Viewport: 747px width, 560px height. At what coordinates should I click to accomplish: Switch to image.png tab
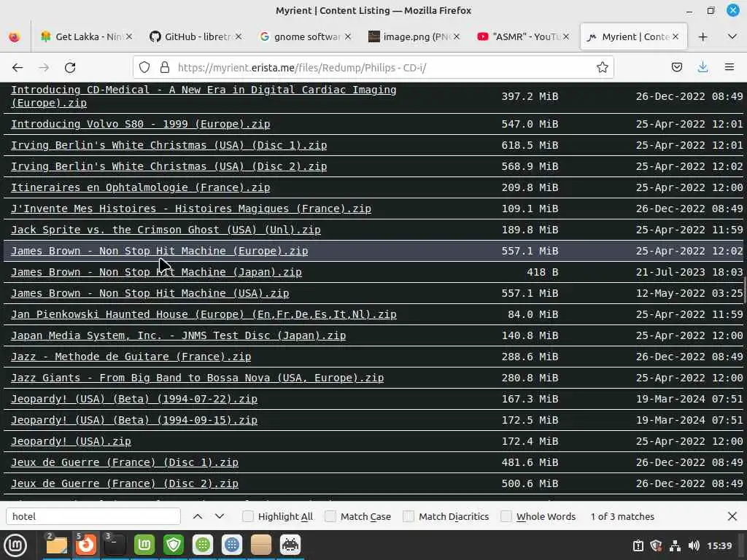[x=414, y=36]
